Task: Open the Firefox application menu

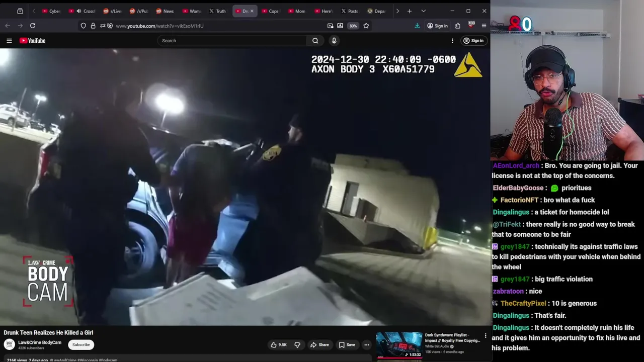Action: (x=484, y=26)
